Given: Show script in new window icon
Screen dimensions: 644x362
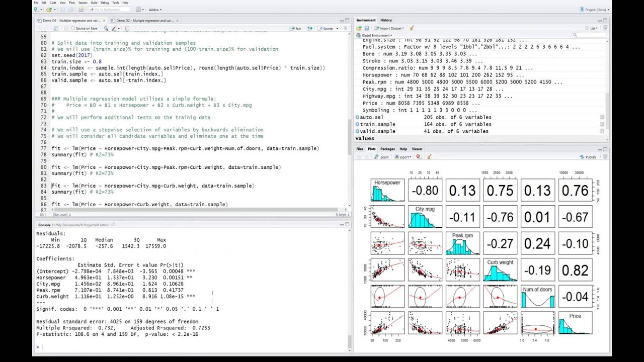Looking at the screenshot, I should (x=56, y=29).
